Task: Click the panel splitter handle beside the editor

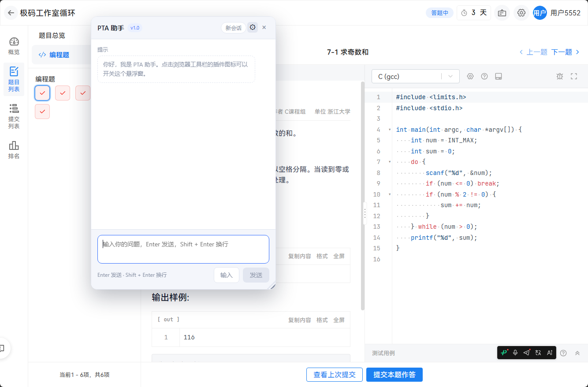Action: tap(365, 213)
